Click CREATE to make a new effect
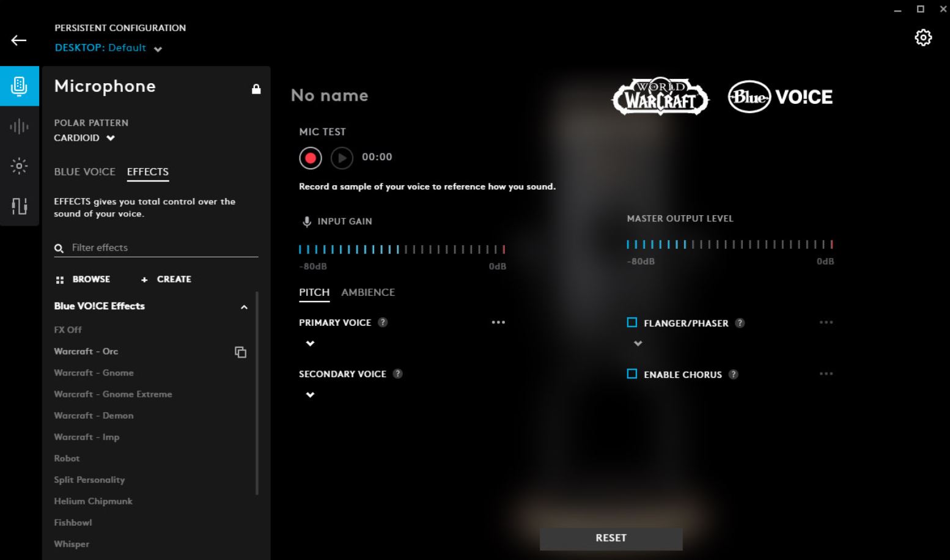950x560 pixels. click(166, 279)
